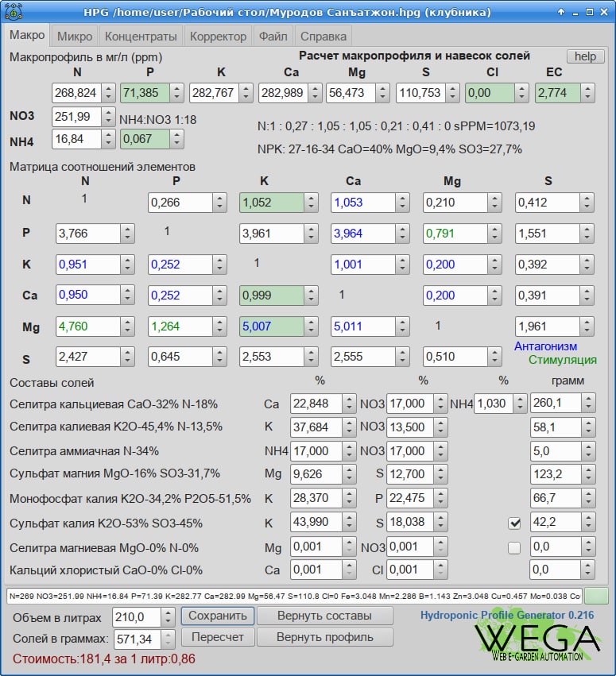This screenshot has width=616, height=676.
Task: Select the Макро tab
Action: (27, 36)
